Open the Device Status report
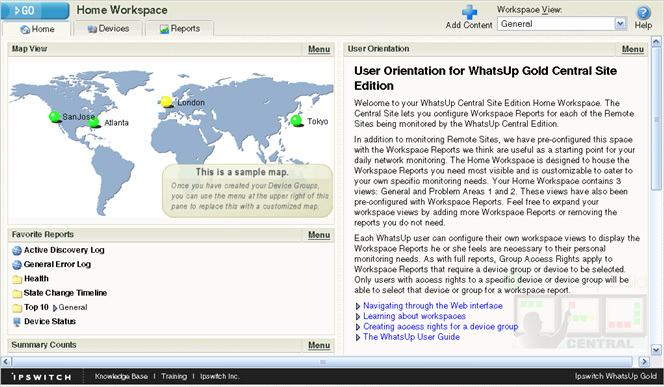Image resolution: width=664 pixels, height=387 pixels. pos(50,321)
